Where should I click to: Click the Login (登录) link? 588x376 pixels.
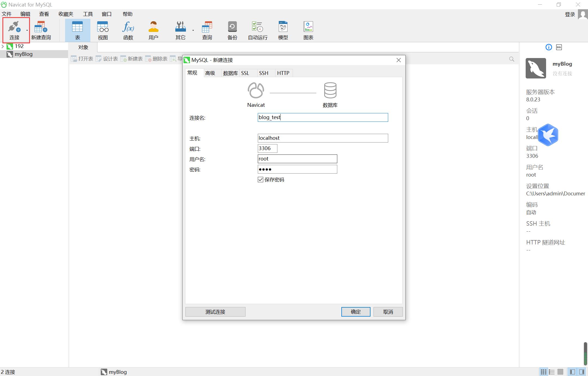[570, 14]
